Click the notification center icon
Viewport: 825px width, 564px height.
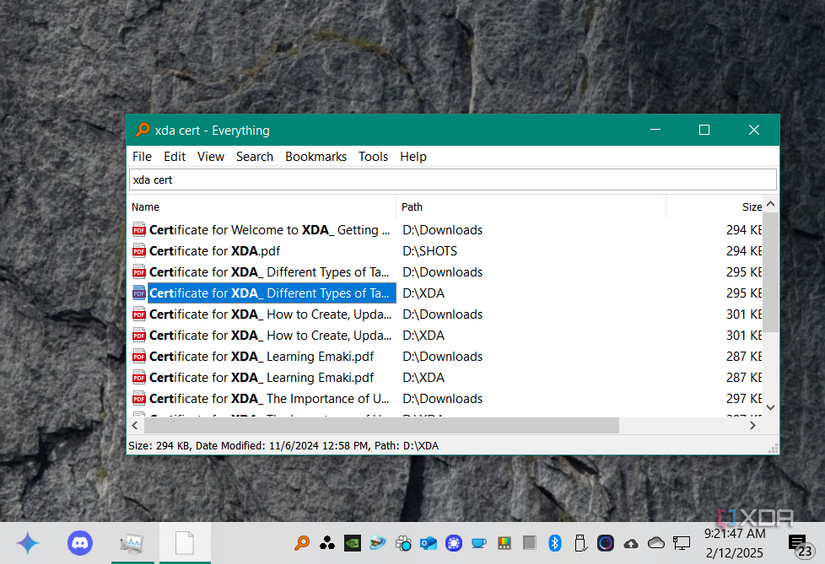(798, 543)
